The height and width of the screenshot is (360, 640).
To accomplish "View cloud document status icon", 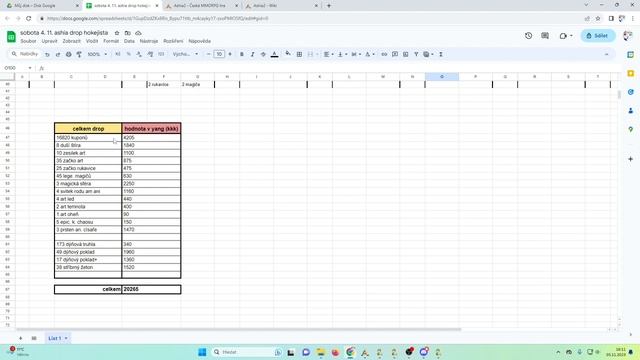I will pos(138,33).
